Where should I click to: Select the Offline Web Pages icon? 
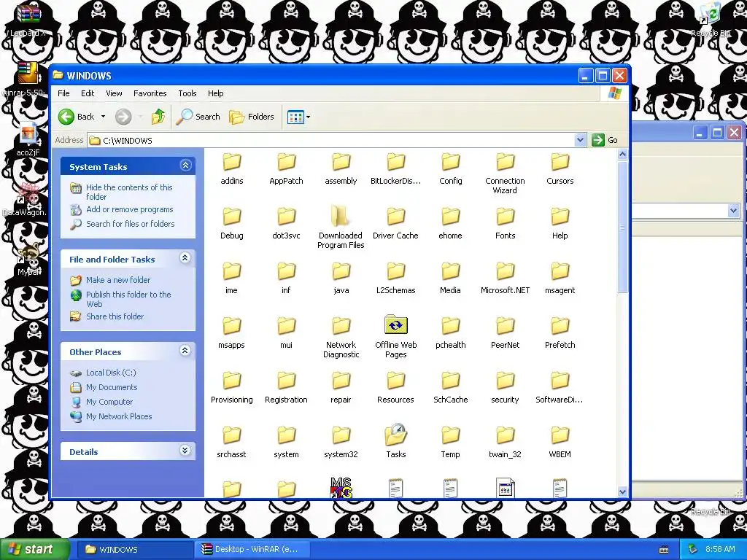click(396, 324)
